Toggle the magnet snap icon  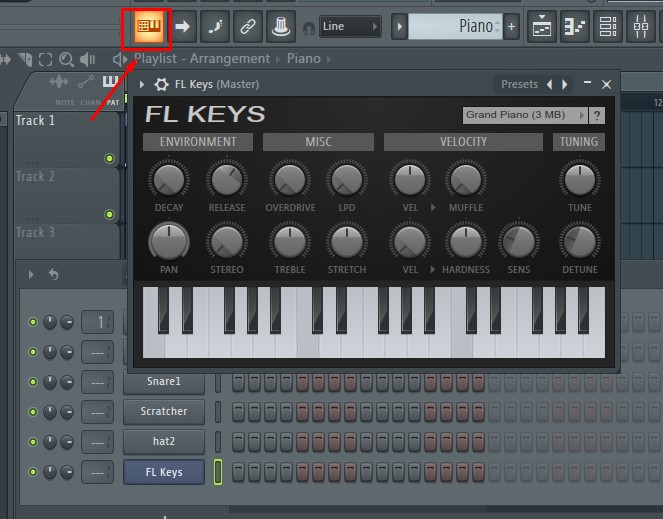pos(309,28)
